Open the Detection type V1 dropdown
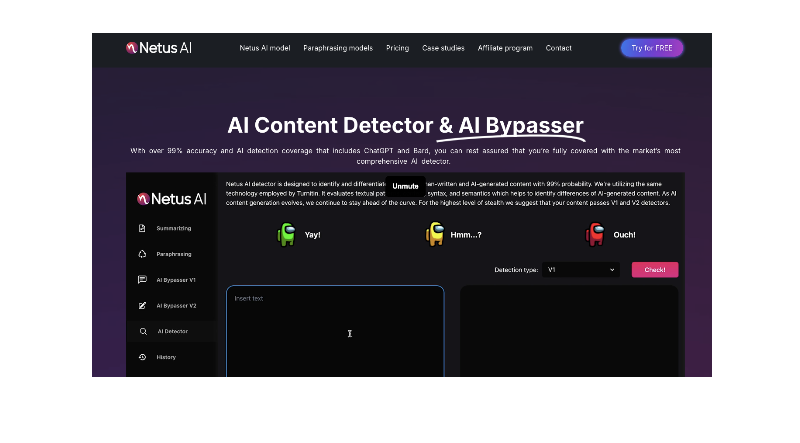The width and height of the screenshot is (800, 443). (581, 269)
